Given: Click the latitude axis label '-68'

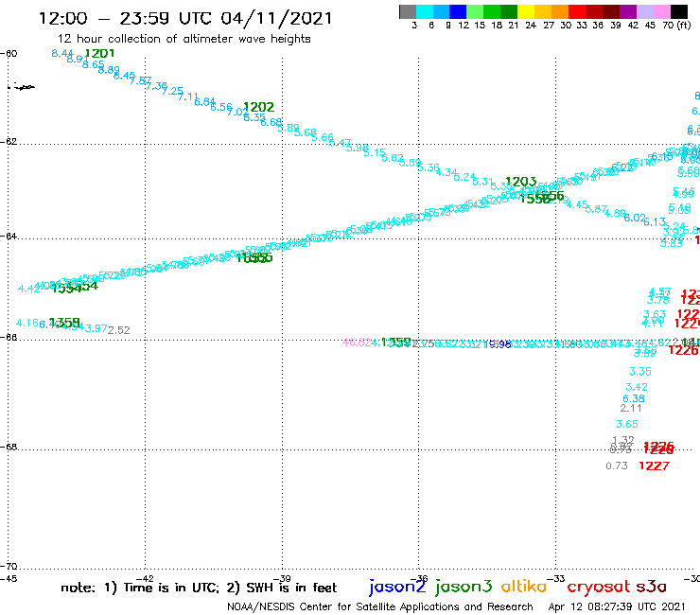Looking at the screenshot, I should 9,448.
